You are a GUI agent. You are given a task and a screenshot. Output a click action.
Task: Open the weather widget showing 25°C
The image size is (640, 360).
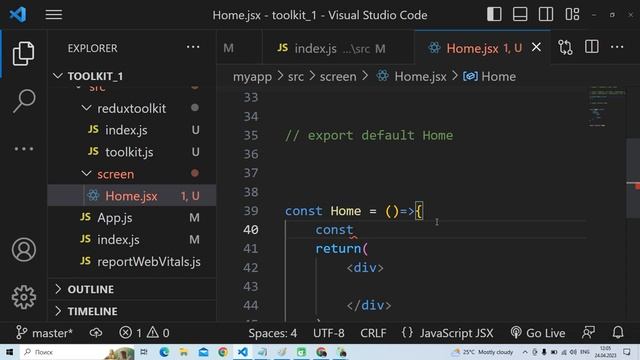point(483,352)
